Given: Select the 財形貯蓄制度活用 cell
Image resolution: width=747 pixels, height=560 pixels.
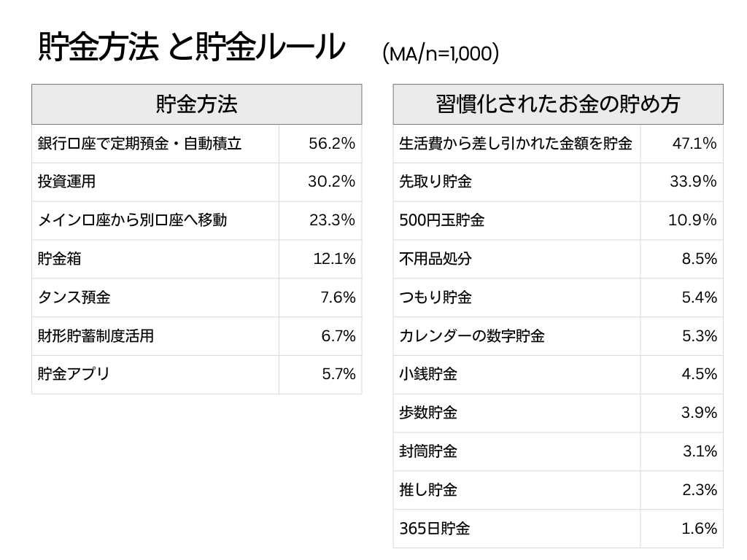Looking at the screenshot, I should (x=96, y=336).
